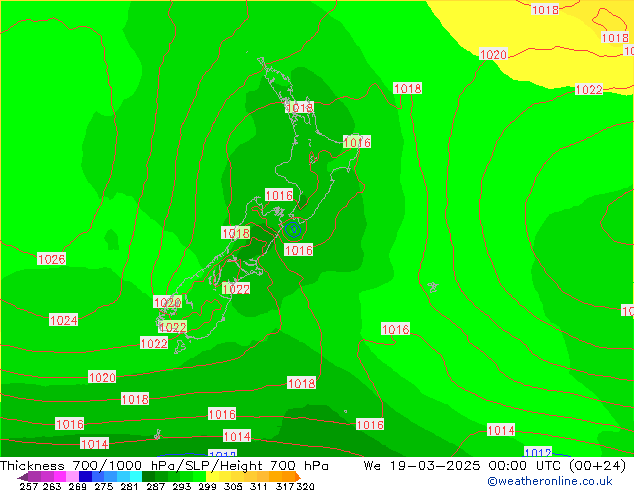The height and width of the screenshot is (490, 634).
Task: Click the legend value "257"
Action: pos(27,486)
